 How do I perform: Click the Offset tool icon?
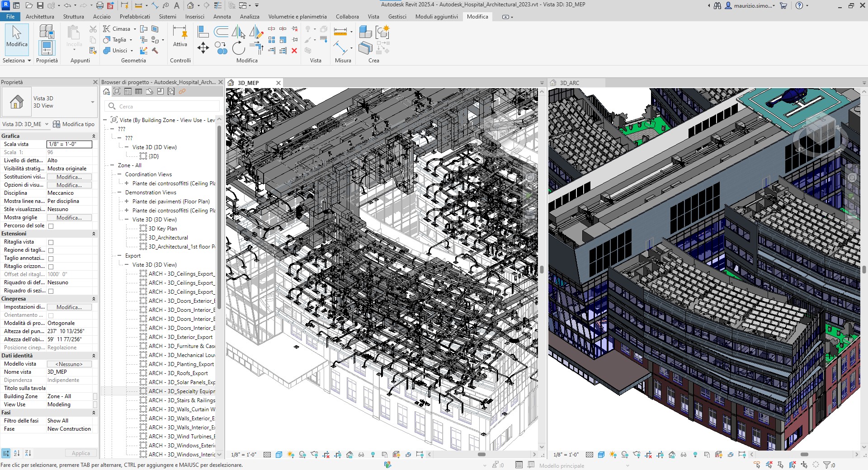(221, 32)
